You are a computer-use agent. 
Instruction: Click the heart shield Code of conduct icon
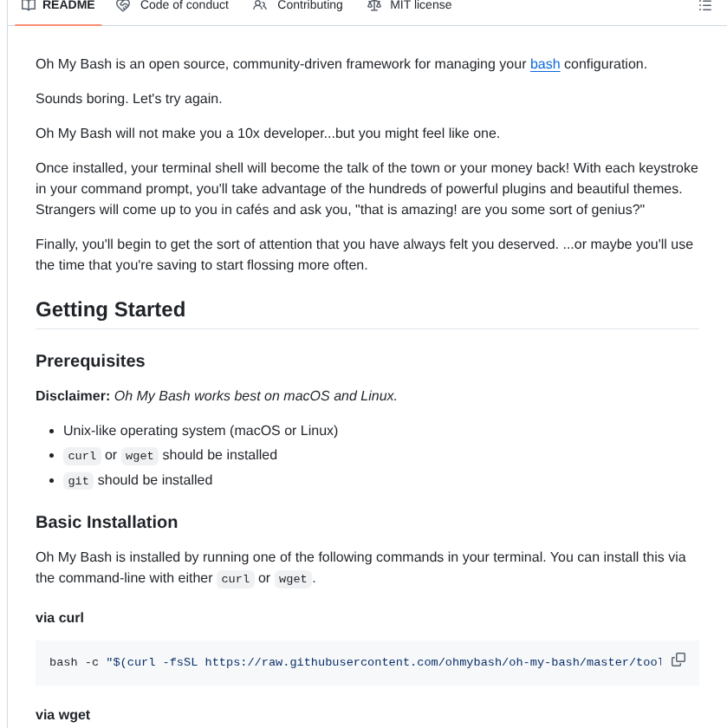click(x=123, y=5)
